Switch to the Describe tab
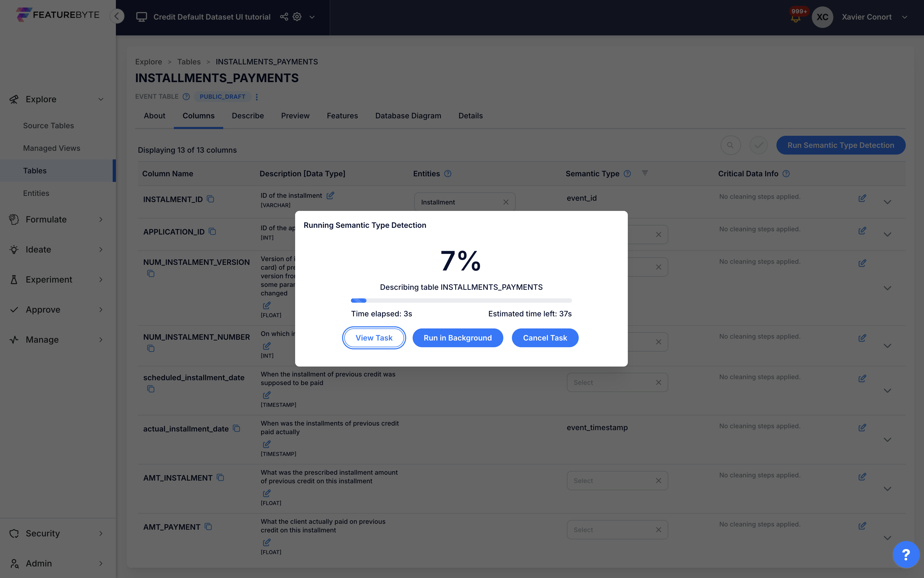This screenshot has height=578, width=924. (248, 115)
